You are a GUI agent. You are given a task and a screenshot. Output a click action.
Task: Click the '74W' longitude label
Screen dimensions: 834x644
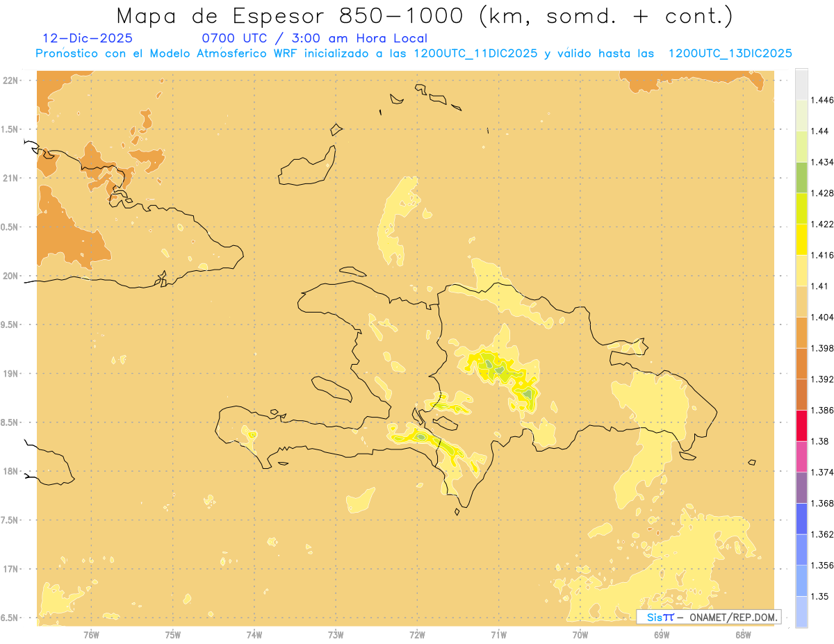pos(254,634)
